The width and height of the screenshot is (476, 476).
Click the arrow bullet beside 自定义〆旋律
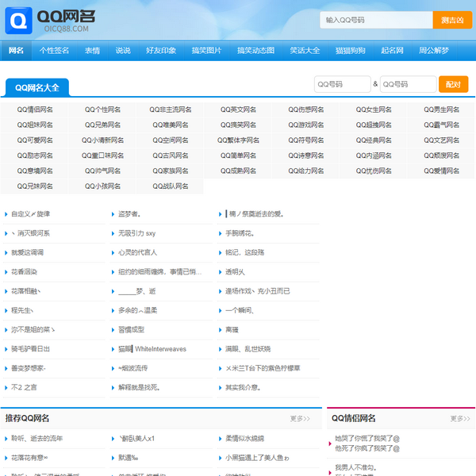click(6, 214)
